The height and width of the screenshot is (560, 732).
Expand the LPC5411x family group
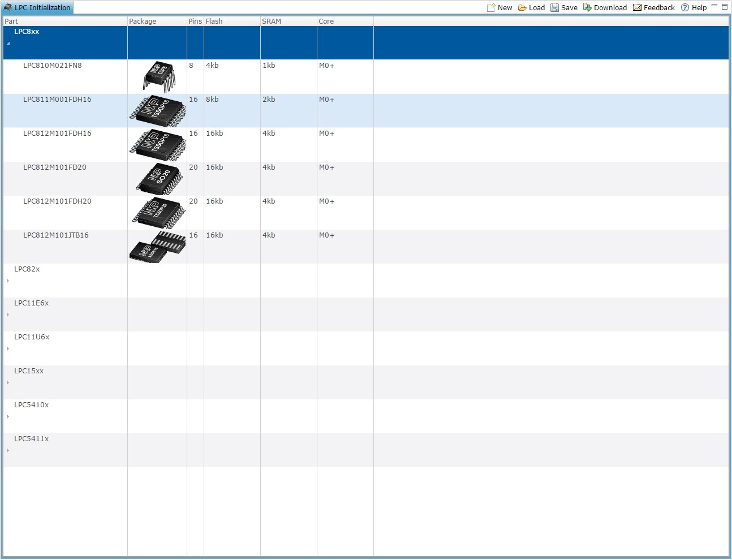click(8, 451)
